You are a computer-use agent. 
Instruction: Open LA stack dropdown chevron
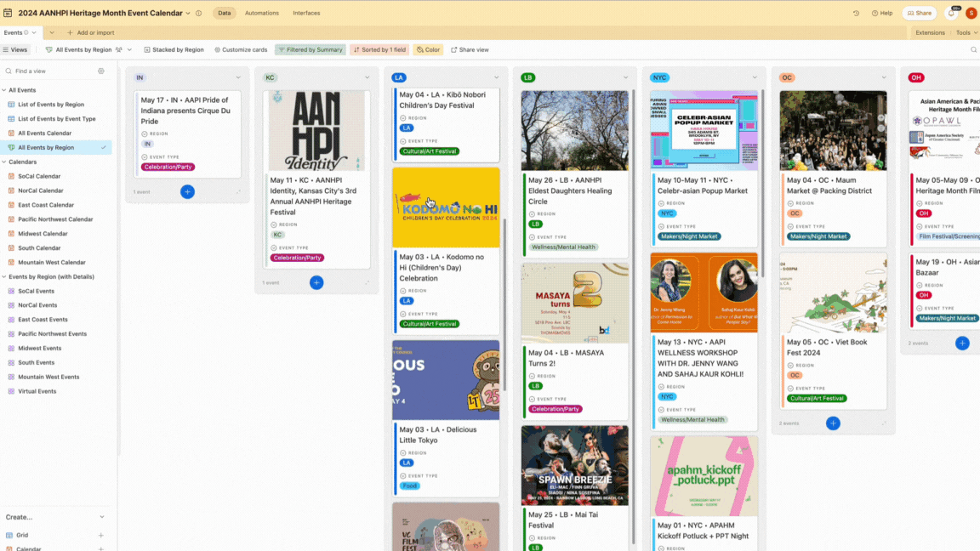pyautogui.click(x=497, y=77)
